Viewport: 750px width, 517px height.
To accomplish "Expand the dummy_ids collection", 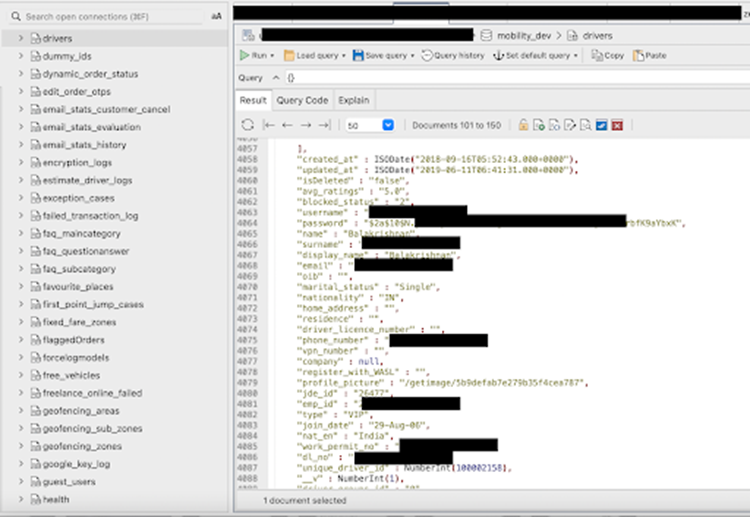I will click(x=21, y=56).
